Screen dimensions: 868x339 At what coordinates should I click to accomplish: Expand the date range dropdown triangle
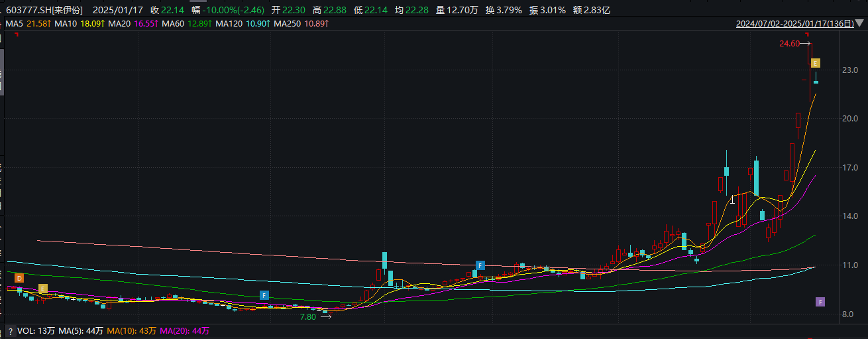[x=859, y=24]
